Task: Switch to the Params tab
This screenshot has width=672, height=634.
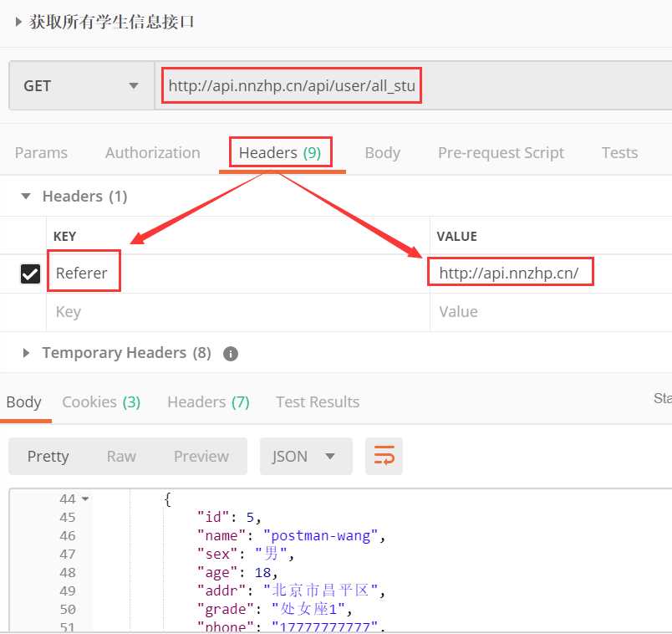Action: (41, 153)
